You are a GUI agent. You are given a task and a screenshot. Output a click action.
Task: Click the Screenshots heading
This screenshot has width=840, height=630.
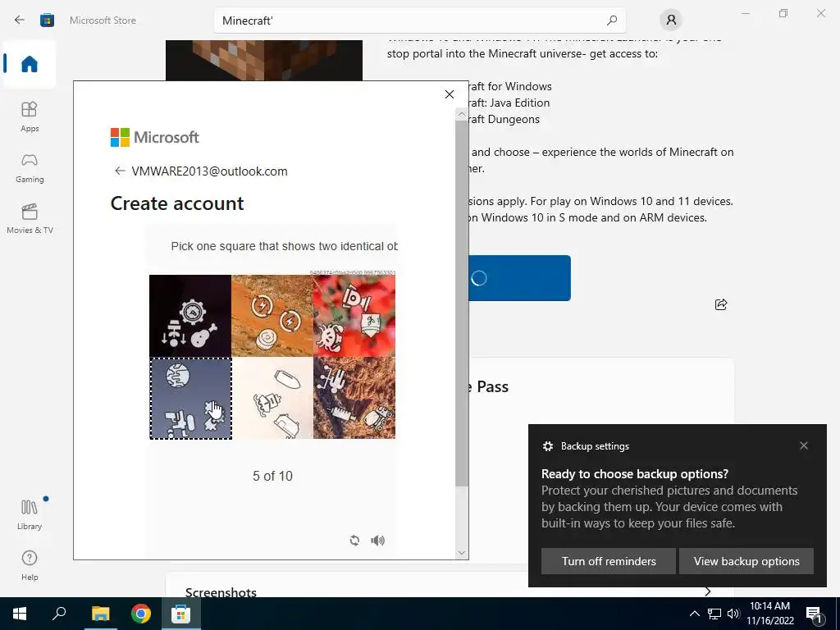tap(221, 592)
